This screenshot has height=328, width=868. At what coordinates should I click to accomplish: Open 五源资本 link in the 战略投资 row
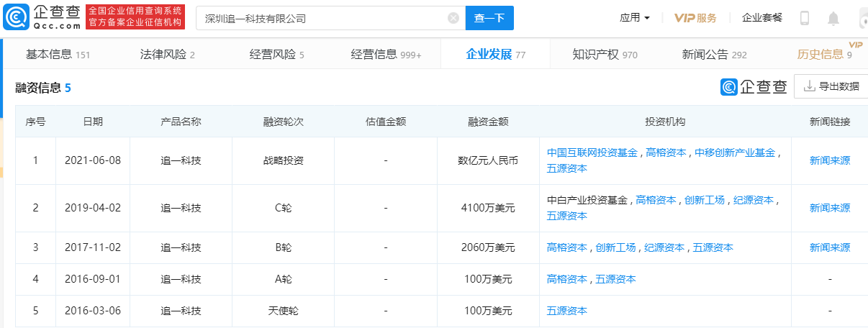(567, 168)
